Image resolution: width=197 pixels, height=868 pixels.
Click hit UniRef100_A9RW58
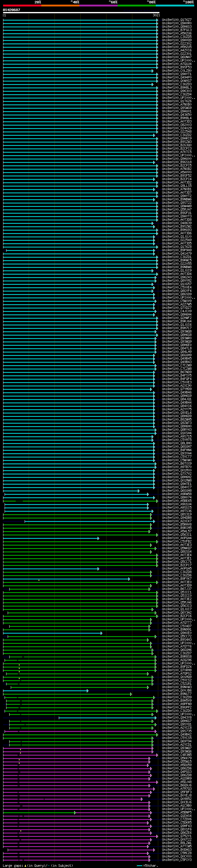pyautogui.click(x=177, y=494)
